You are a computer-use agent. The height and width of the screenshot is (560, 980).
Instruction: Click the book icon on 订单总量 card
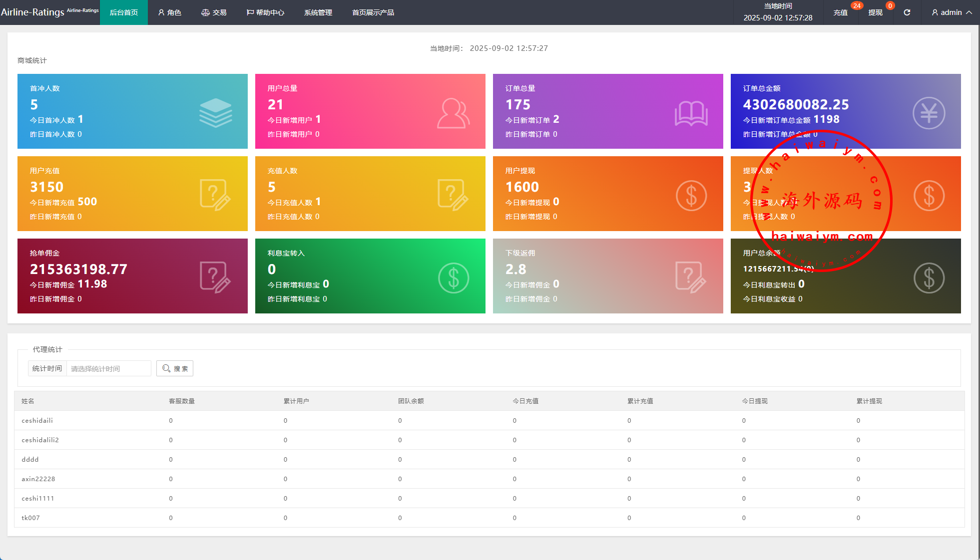click(x=691, y=113)
